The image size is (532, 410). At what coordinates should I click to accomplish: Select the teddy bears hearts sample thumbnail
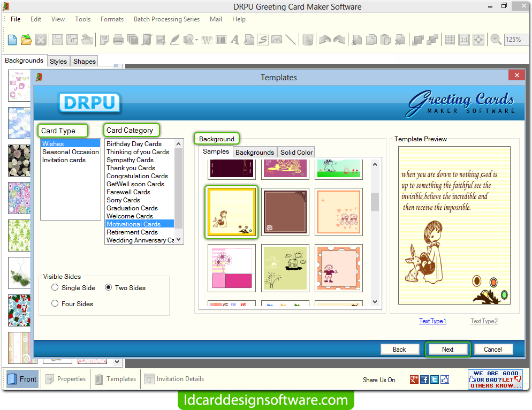click(x=339, y=212)
